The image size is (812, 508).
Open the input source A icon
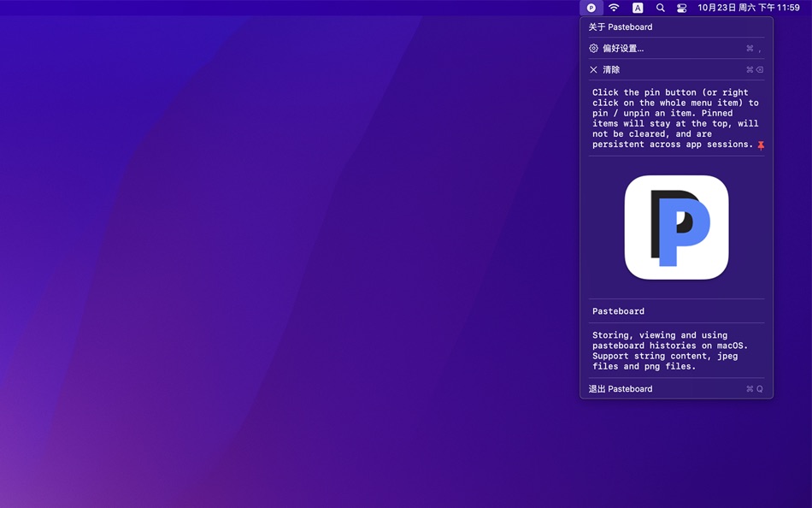638,8
